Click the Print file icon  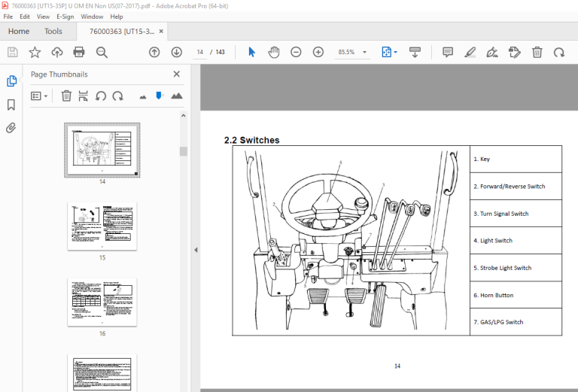79,53
